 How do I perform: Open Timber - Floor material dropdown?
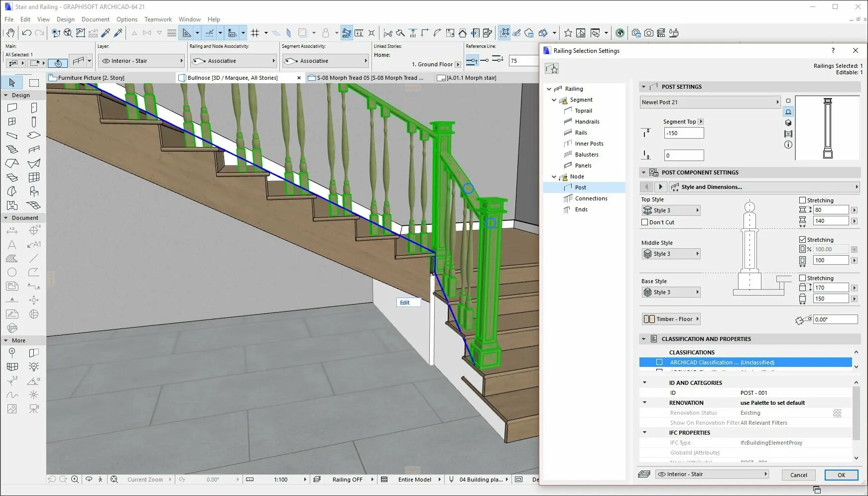tap(671, 319)
